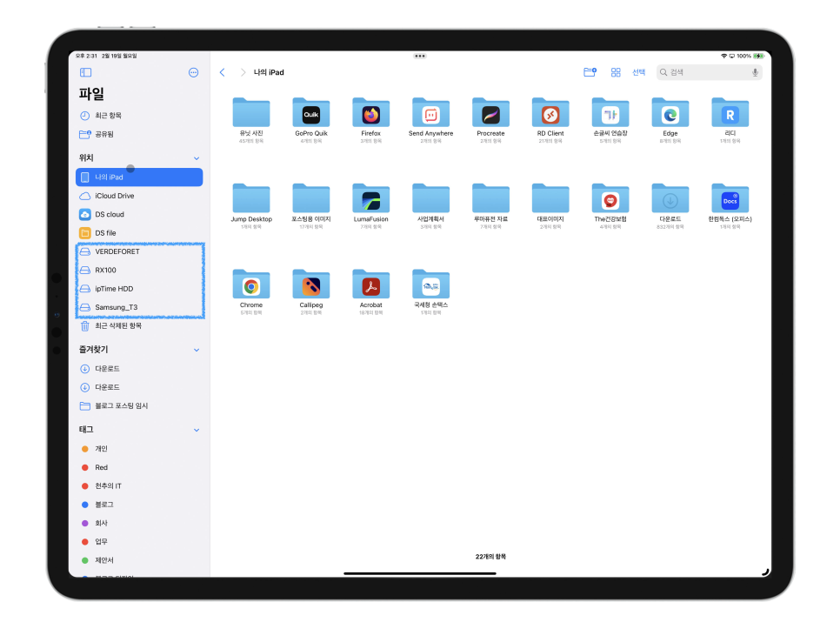
Task: Select iCloud Drive location
Action: 139,196
